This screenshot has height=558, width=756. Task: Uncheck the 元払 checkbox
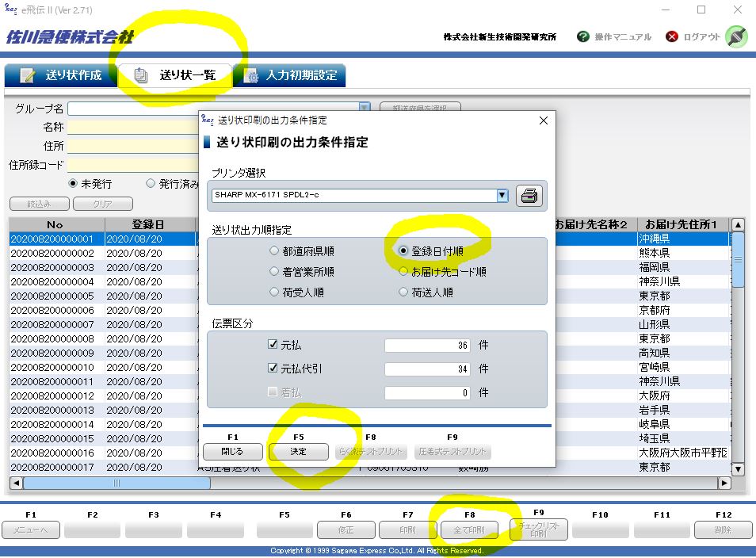273,345
